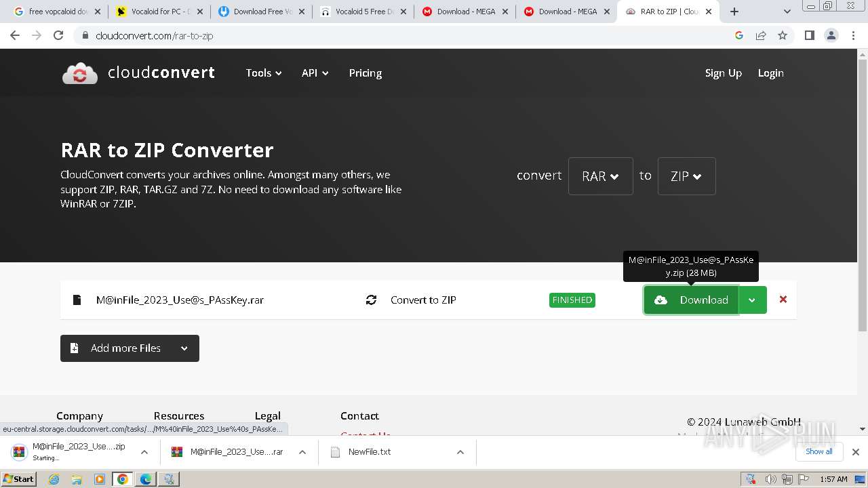Click the taskbar clock 1:57 AM
The height and width of the screenshot is (488, 868).
[833, 479]
